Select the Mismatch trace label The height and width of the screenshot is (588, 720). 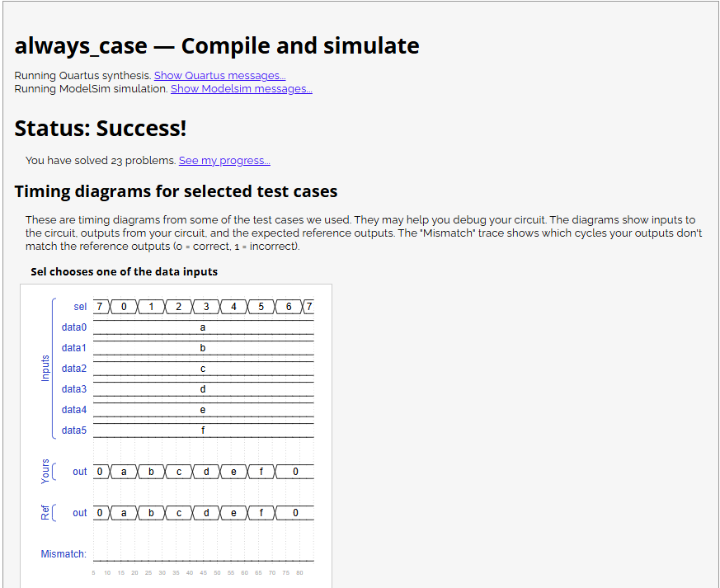(64, 553)
